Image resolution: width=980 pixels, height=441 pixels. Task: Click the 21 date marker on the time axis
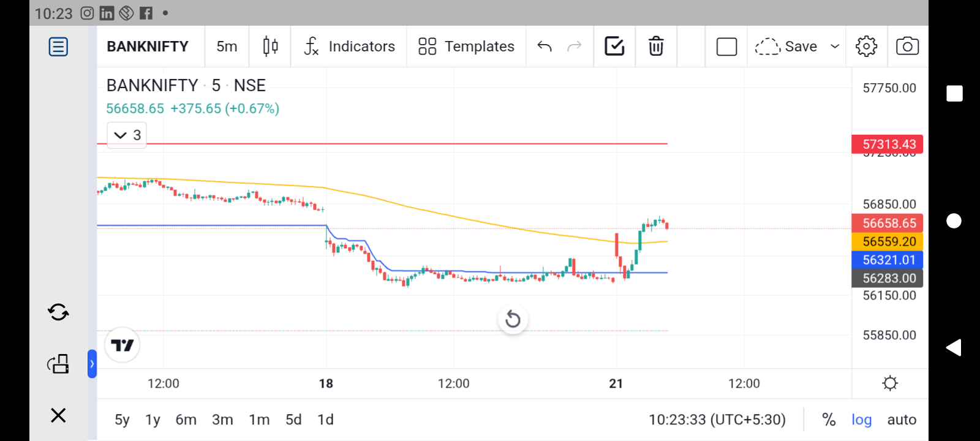coord(616,383)
